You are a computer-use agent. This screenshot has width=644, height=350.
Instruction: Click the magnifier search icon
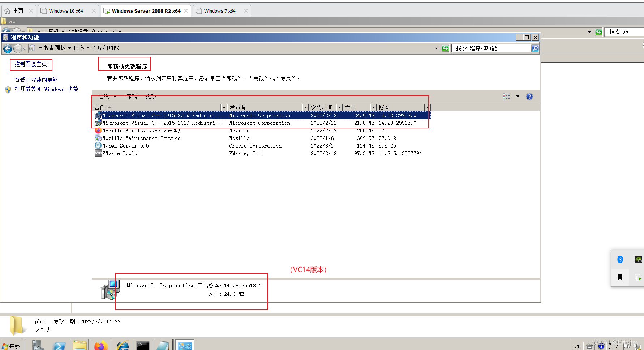pos(535,48)
